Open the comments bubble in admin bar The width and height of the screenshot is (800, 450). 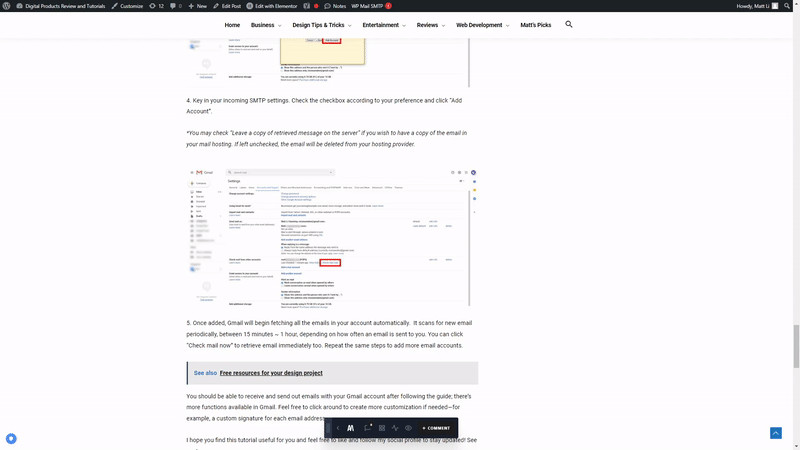point(176,6)
